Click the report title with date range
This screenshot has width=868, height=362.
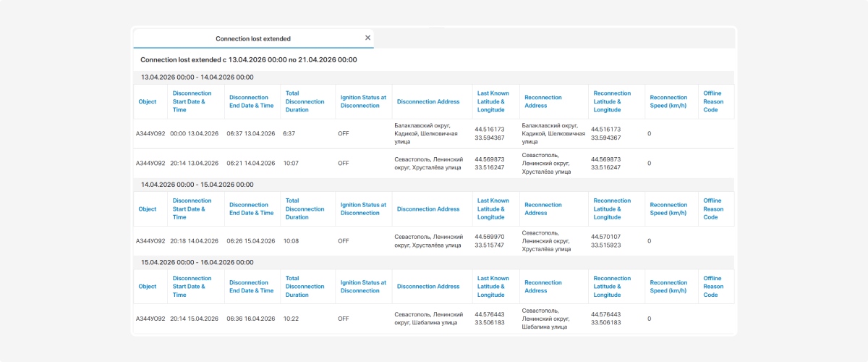tap(248, 59)
